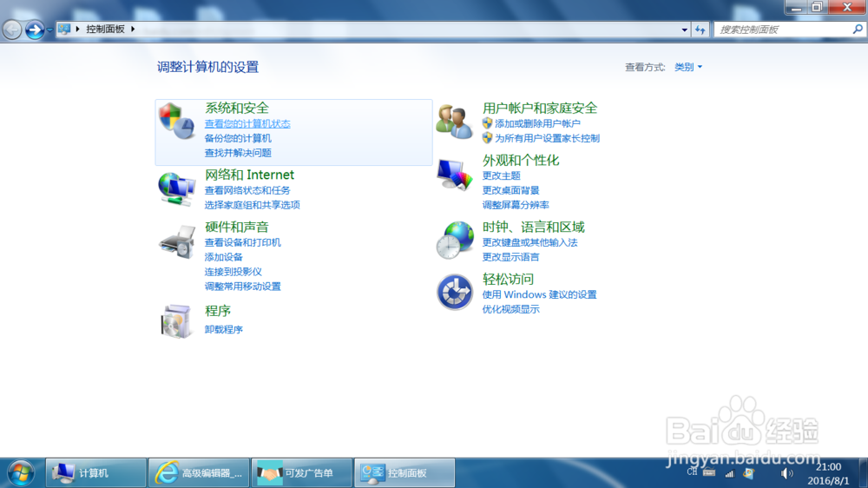Click the shield icon before 添加或删除用户帐户
The width and height of the screenshot is (868, 488).
(487, 123)
